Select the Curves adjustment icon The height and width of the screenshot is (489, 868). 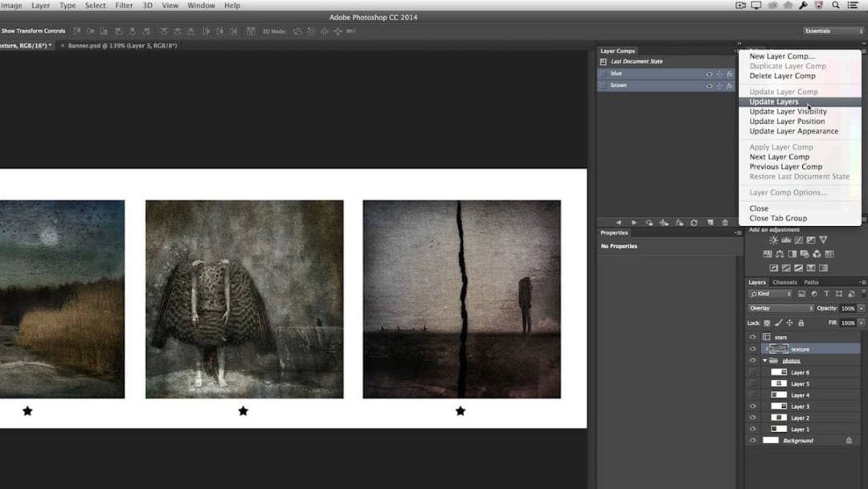[x=798, y=240]
